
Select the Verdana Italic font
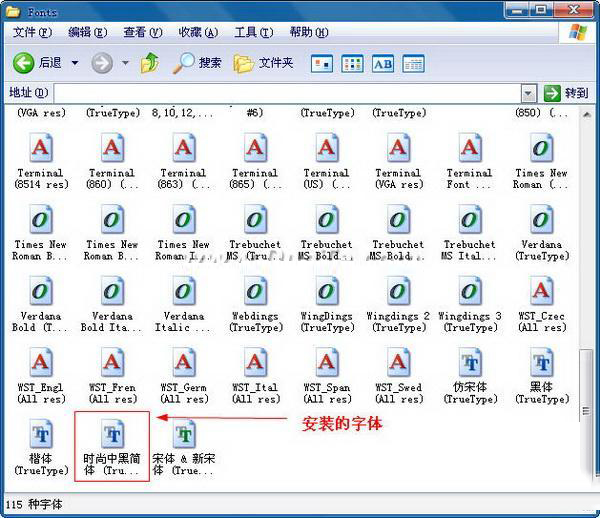point(184,305)
